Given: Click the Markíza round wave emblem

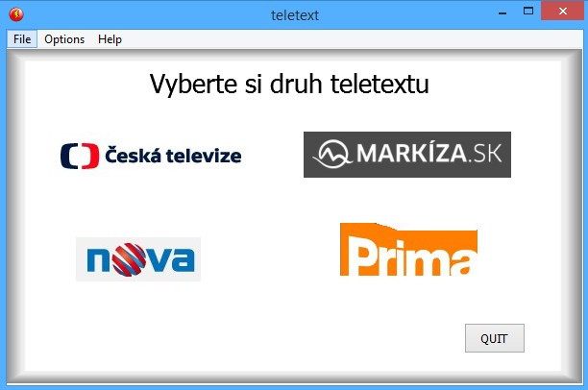Looking at the screenshot, I should coord(333,154).
